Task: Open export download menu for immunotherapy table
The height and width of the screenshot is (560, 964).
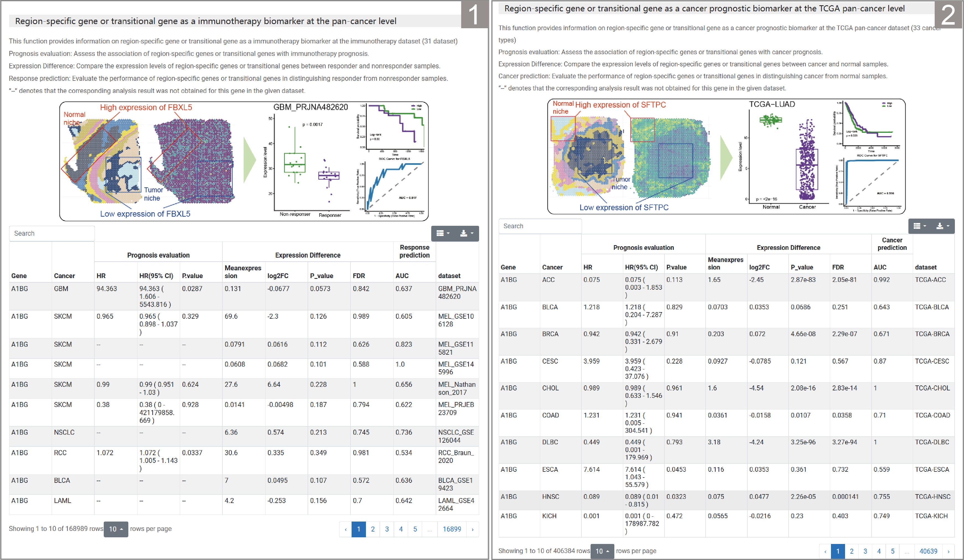Action: point(467,233)
